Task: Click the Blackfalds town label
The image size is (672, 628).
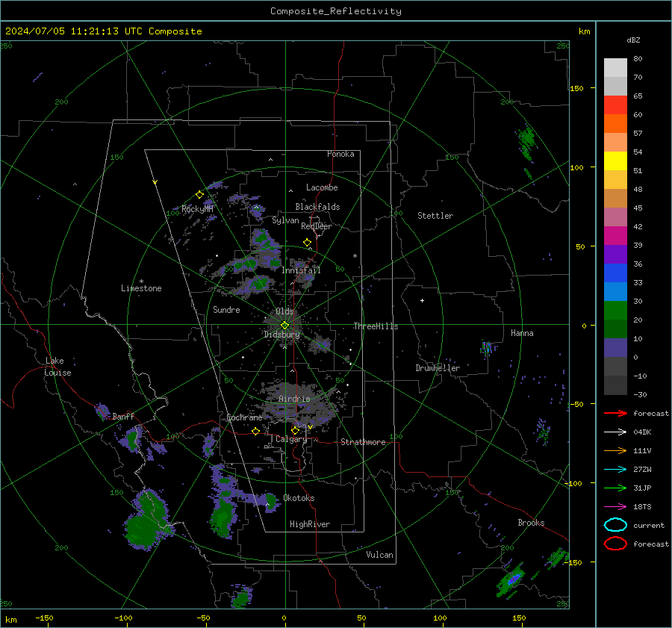Action: [x=317, y=207]
